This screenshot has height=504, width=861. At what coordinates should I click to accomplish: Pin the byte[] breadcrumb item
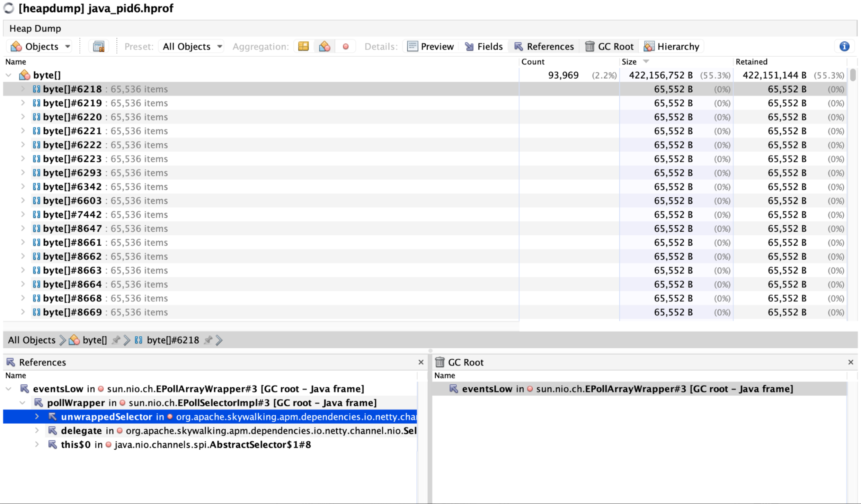pyautogui.click(x=116, y=340)
